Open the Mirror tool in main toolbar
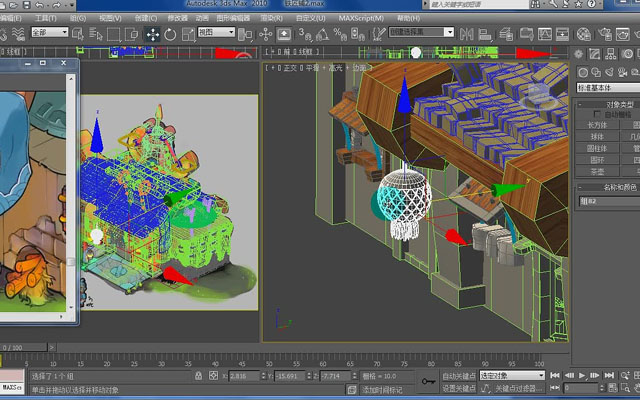Screen dimensions: 640x400 pyautogui.click(x=467, y=34)
